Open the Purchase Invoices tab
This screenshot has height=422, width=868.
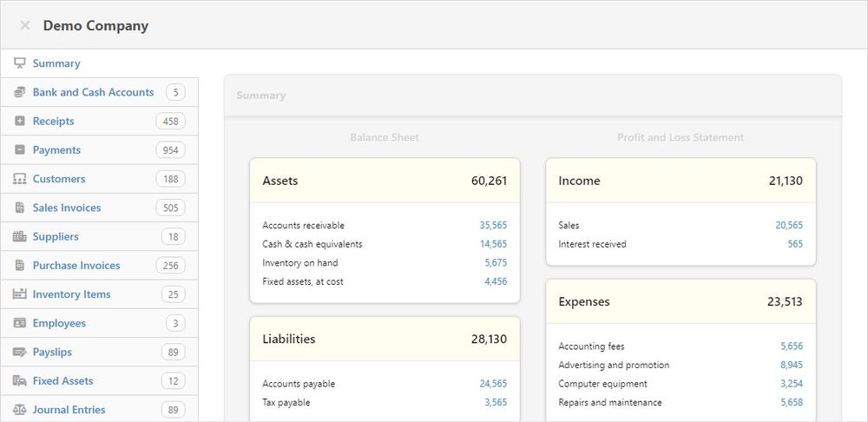coord(76,266)
